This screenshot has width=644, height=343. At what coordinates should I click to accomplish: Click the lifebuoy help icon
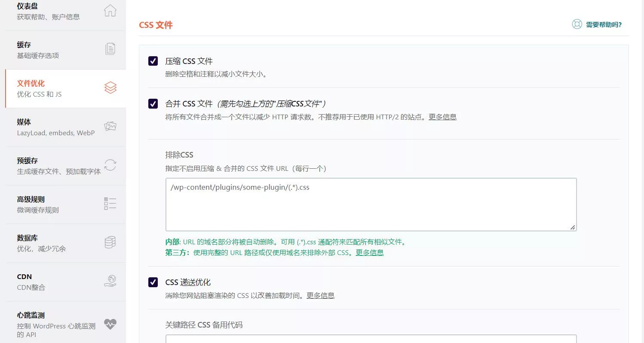tap(577, 24)
